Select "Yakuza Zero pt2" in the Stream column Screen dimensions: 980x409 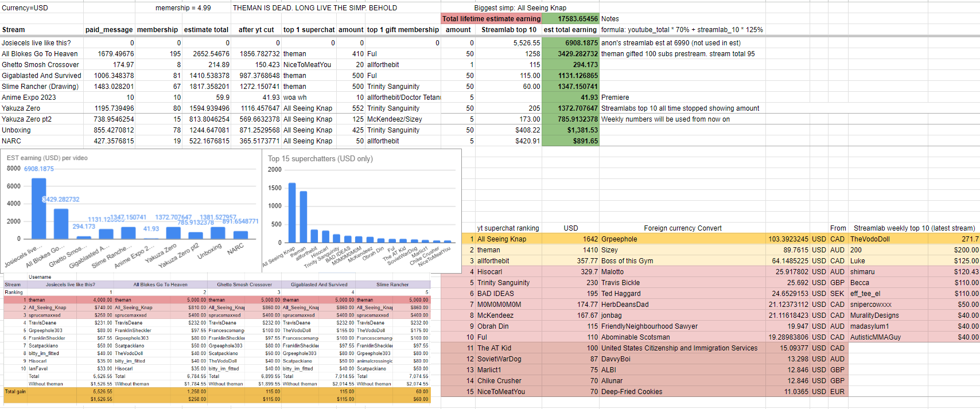[26, 119]
